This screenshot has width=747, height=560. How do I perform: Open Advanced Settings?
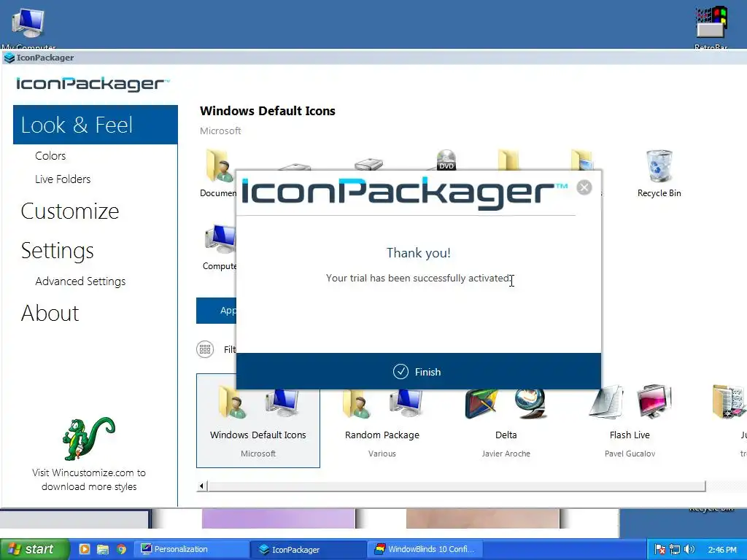pos(80,281)
